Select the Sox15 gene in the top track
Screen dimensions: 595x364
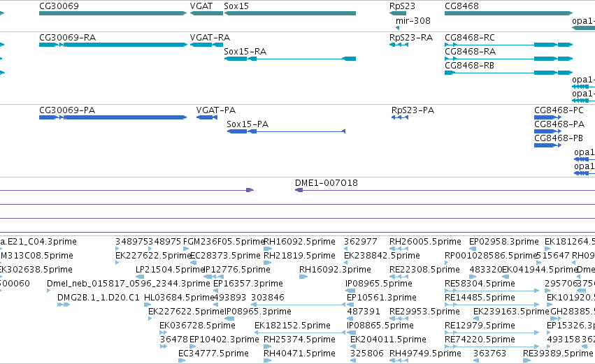pos(290,13)
